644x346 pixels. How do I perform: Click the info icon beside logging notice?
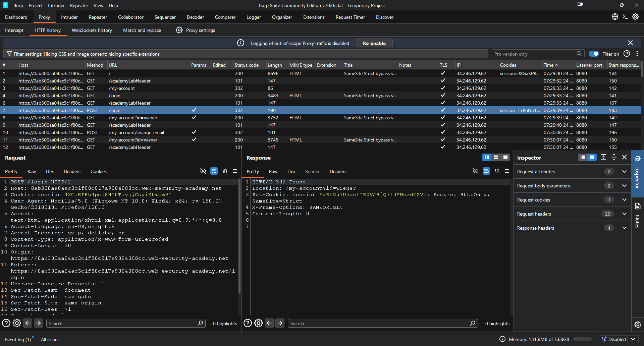pyautogui.click(x=240, y=43)
